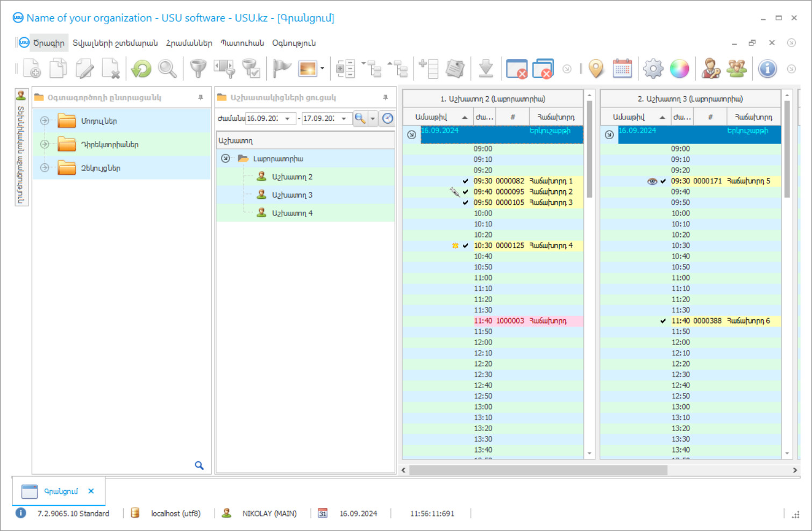Click the group of users icon
Image resolution: width=812 pixels, height=531 pixels.
[x=737, y=69]
